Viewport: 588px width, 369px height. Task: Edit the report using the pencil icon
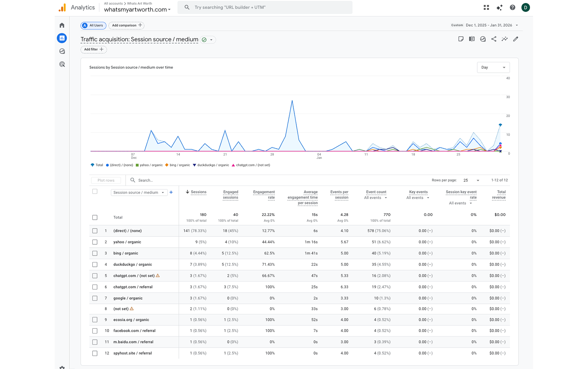click(x=516, y=39)
